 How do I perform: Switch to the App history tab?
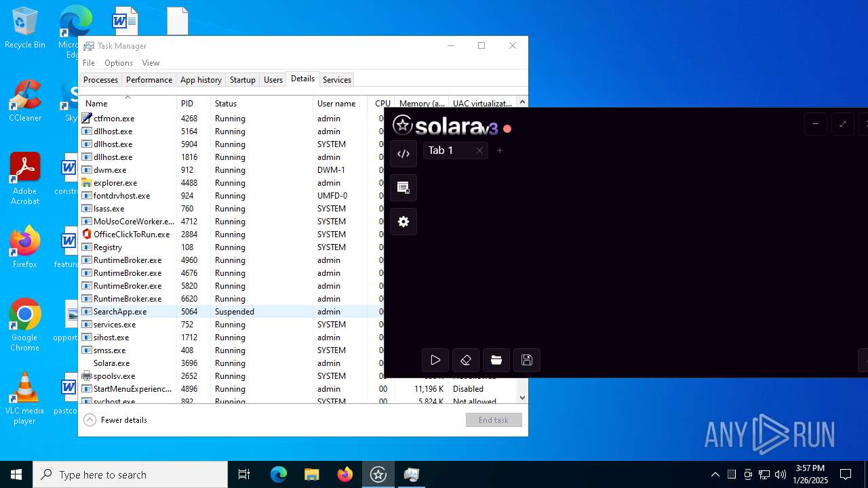click(201, 80)
